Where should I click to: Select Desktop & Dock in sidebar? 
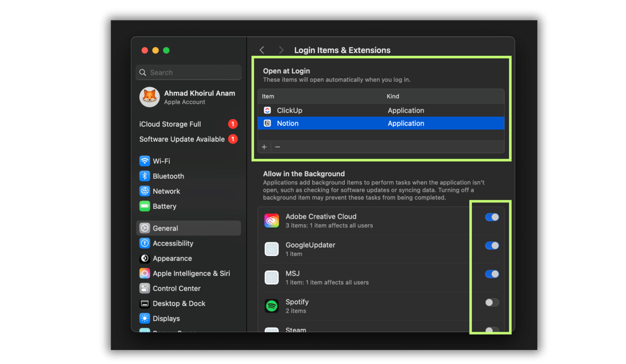178,304
